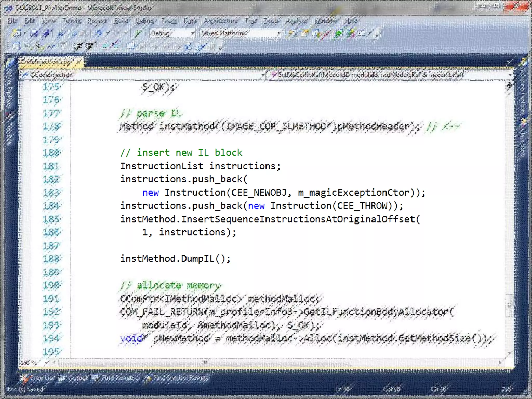Viewport: 532px width, 399px height.
Task: Expand the CCodeInjection class scope dropdown
Action: point(263,75)
